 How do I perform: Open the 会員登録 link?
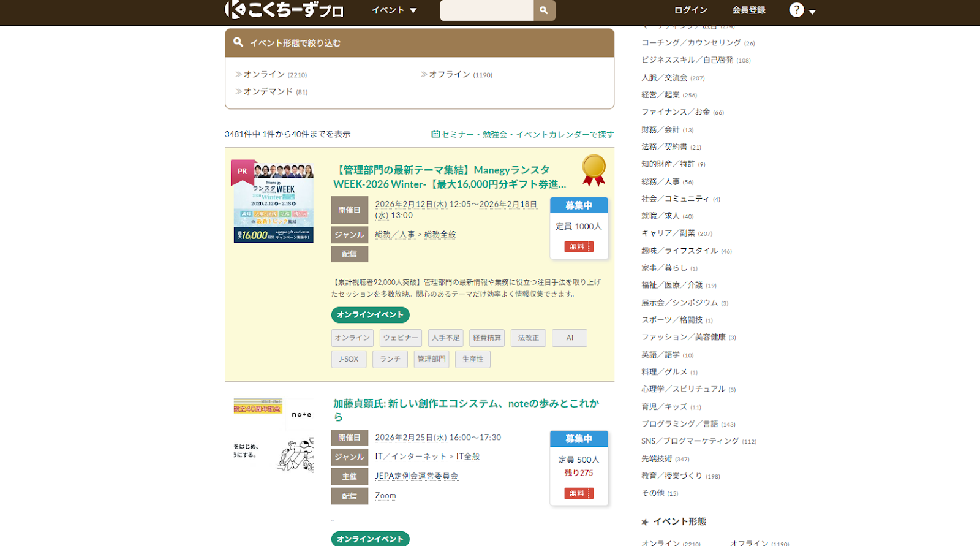coord(748,10)
